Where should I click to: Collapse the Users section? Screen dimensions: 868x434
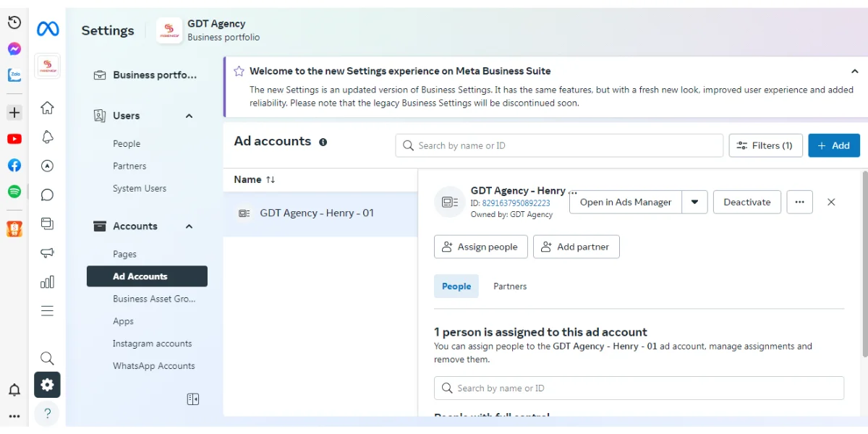pos(190,116)
